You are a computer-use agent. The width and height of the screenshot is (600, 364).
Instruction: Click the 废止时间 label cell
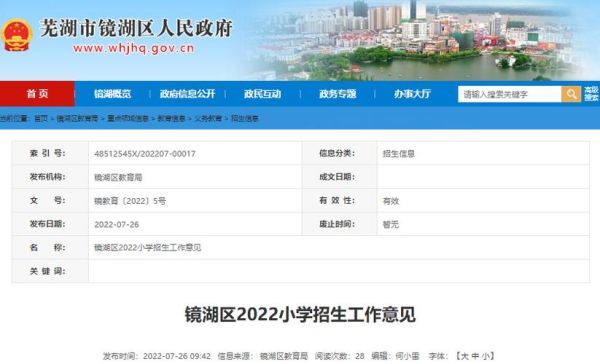click(339, 224)
